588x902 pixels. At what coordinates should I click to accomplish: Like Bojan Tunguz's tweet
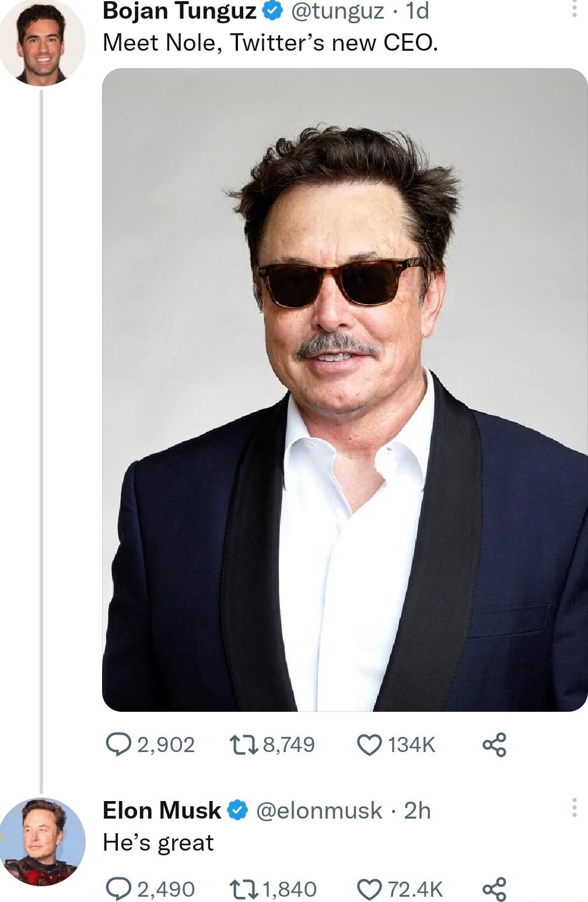tap(370, 744)
